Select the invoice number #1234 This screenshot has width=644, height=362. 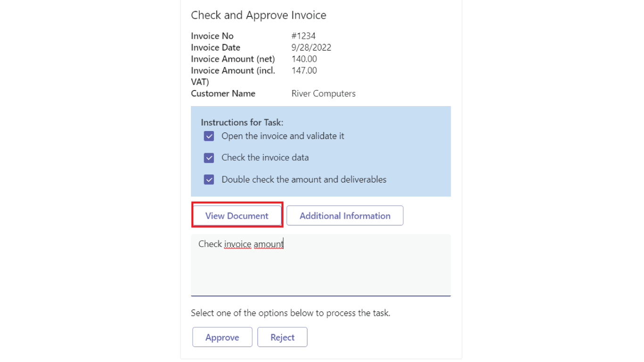[x=304, y=36]
